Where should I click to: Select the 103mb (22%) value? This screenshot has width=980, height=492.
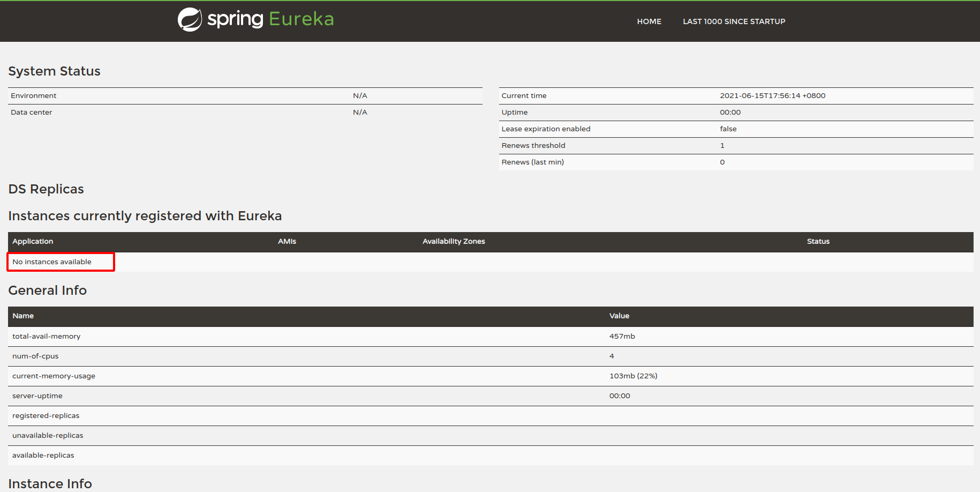point(634,376)
